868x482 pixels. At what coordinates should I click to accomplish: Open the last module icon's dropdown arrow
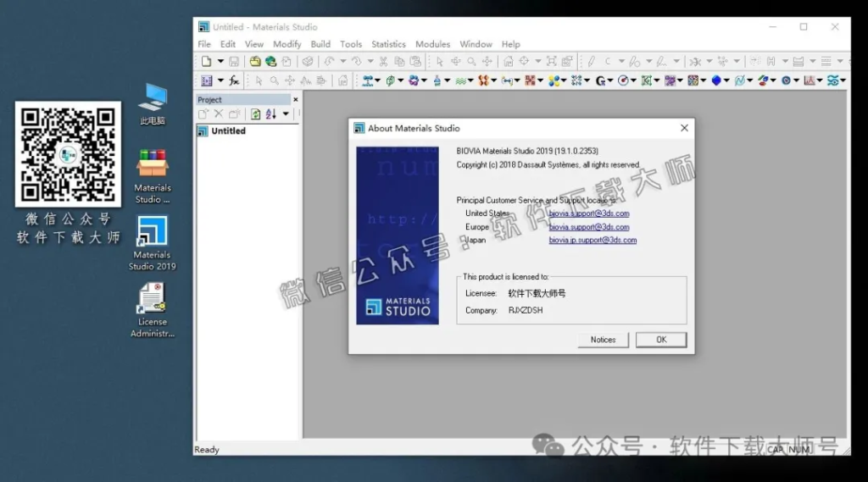(843, 80)
